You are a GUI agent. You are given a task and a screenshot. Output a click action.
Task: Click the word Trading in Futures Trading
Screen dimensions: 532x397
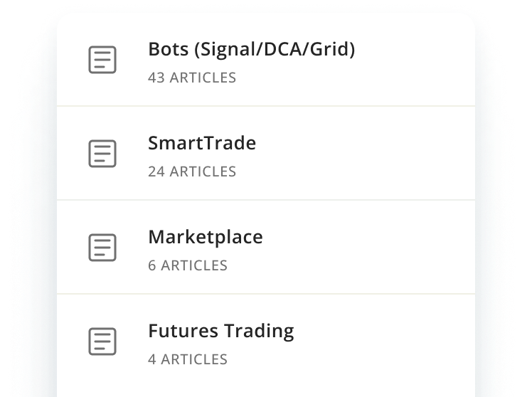click(x=259, y=332)
